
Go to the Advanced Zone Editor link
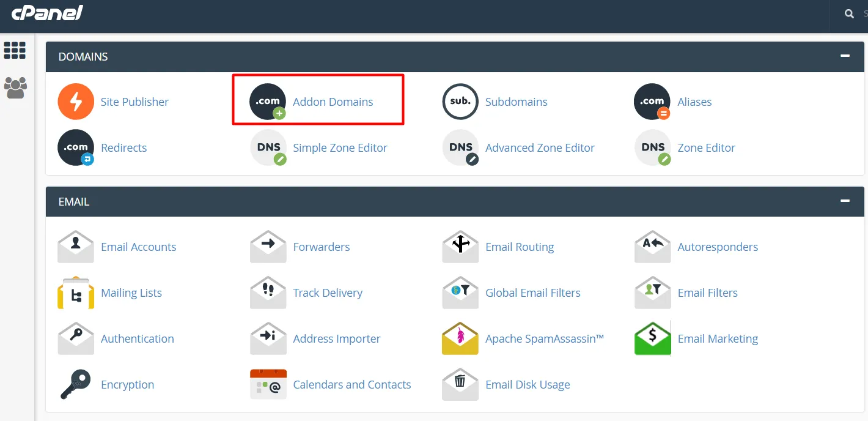pyautogui.click(x=540, y=148)
